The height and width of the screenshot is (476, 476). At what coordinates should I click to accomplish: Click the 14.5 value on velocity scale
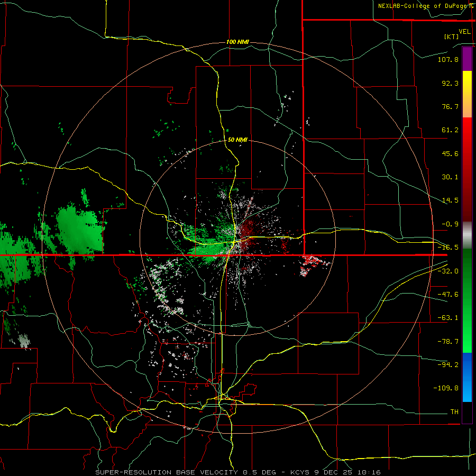[x=450, y=200]
